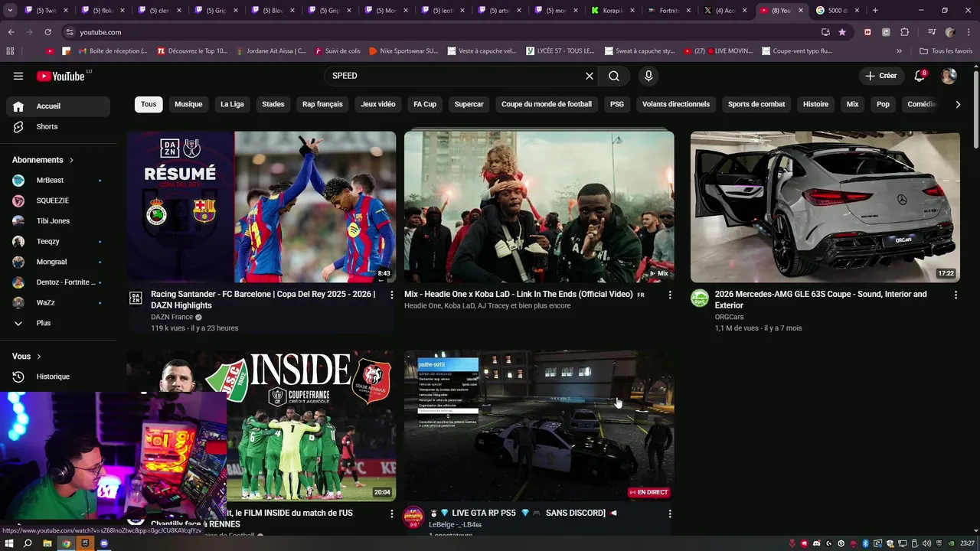Open the Chrome extensions puzzle icon
This screenshot has height=551, width=980.
click(x=905, y=32)
